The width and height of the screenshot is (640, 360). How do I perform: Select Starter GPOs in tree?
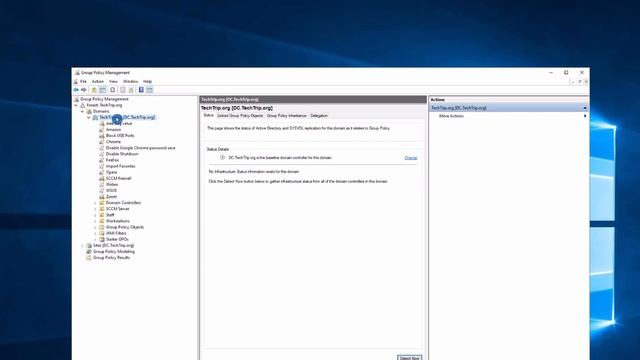[x=117, y=240]
